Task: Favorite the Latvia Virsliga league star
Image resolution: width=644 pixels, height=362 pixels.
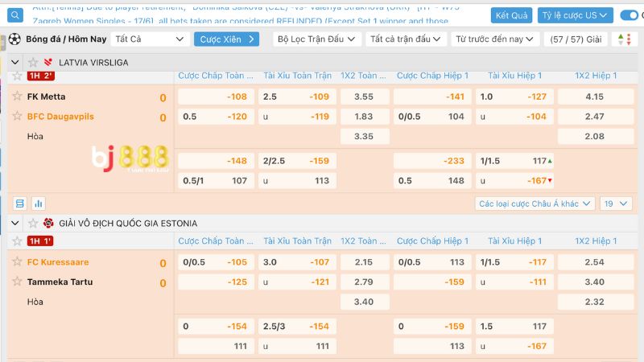Action: [33, 63]
